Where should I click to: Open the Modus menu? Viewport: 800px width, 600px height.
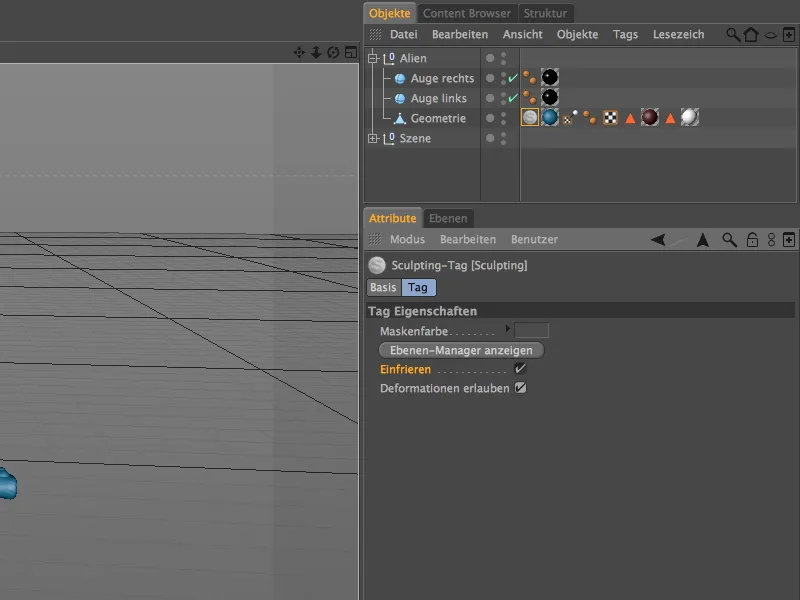407,239
